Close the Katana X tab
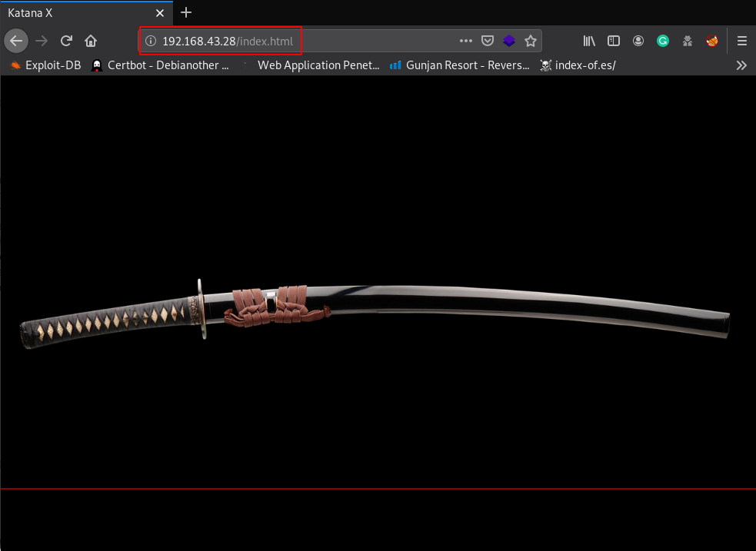The width and height of the screenshot is (756, 551). point(160,13)
